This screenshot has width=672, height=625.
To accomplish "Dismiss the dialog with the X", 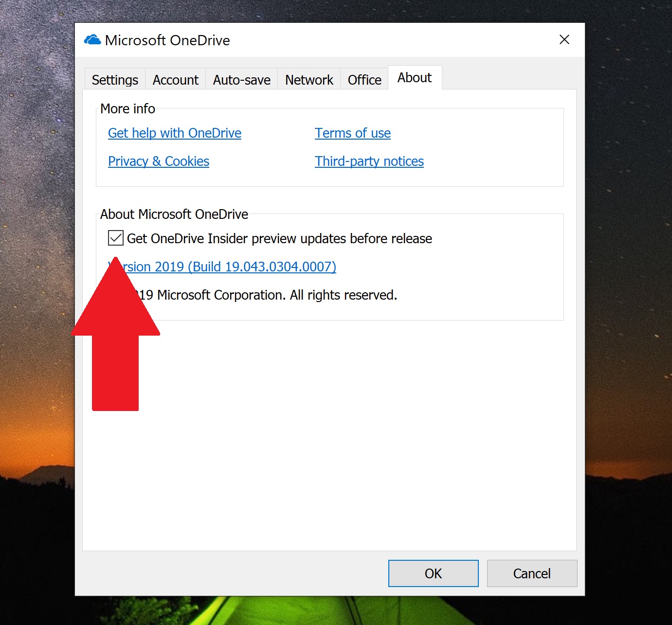I will pyautogui.click(x=564, y=39).
